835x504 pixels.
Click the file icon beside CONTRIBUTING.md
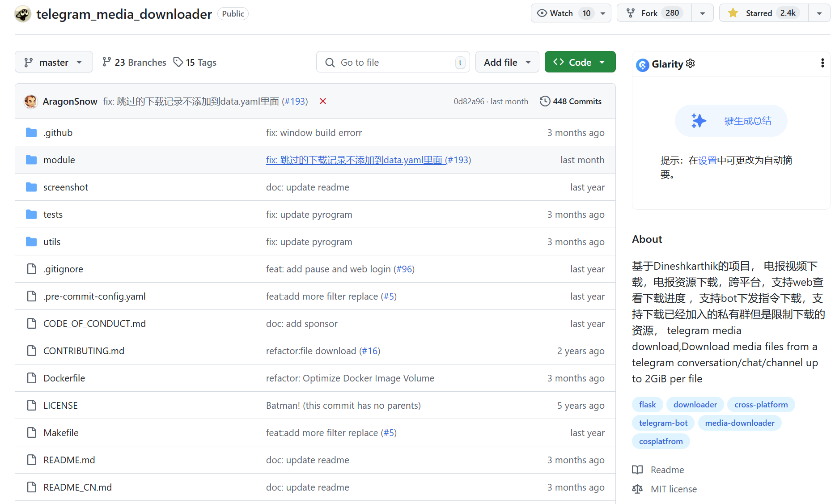[x=31, y=351]
